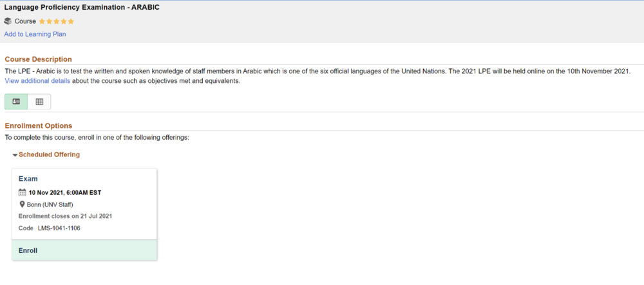The height and width of the screenshot is (285, 644).
Task: Click the course title Language Proficiency Examination
Action: 82,7
